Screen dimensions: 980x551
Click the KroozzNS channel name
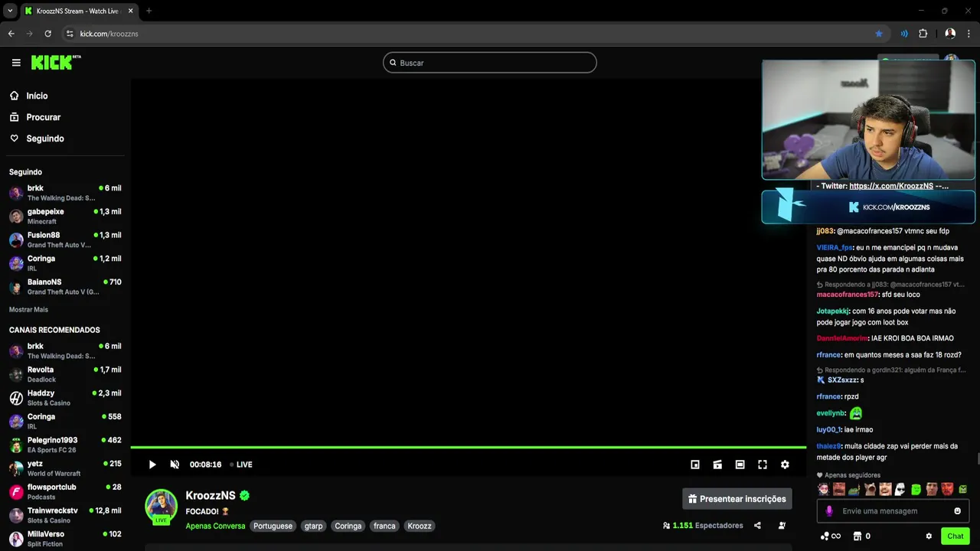click(211, 496)
